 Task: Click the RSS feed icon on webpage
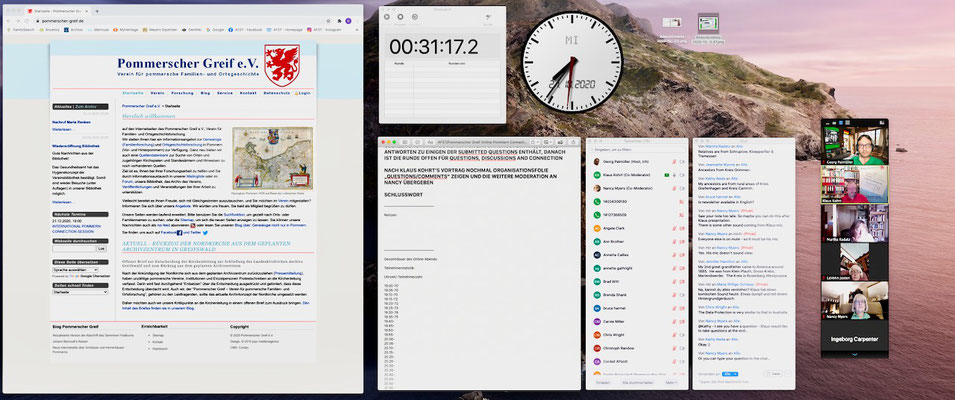tap(193, 225)
